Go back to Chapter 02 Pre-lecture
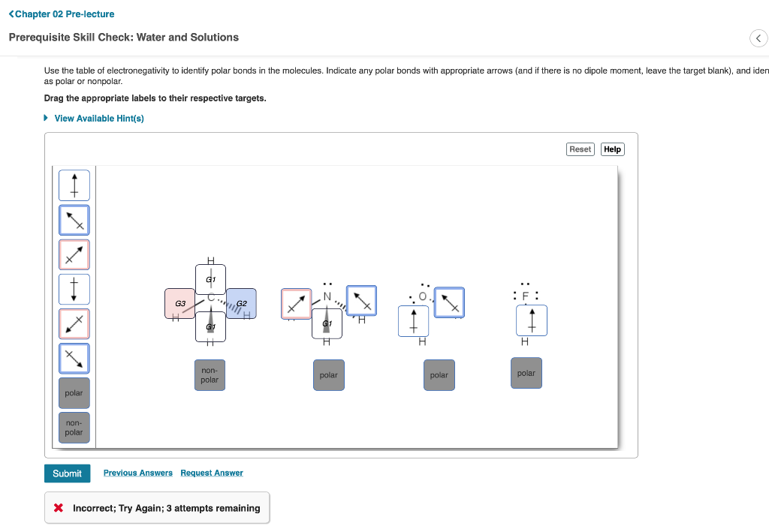 62,14
